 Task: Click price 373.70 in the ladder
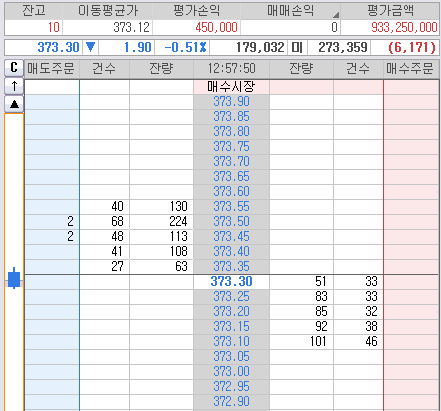[231, 162]
